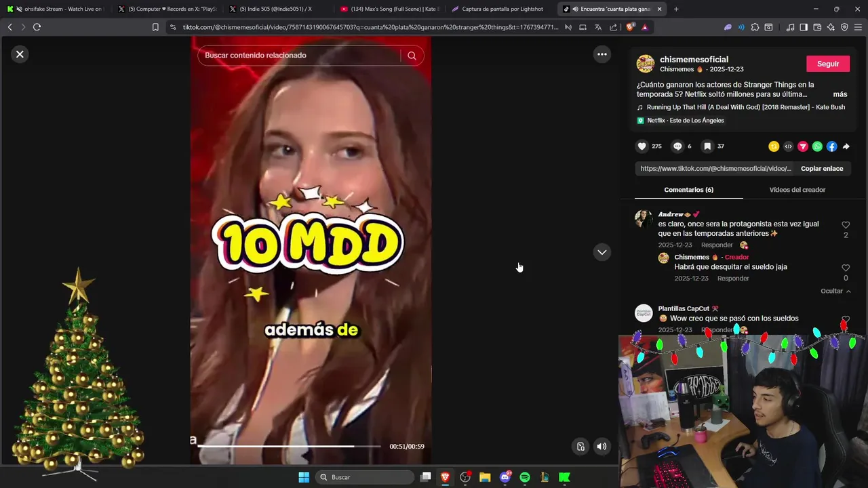Open Brave Wallet icon
This screenshot has height=488, width=868.
(x=817, y=27)
